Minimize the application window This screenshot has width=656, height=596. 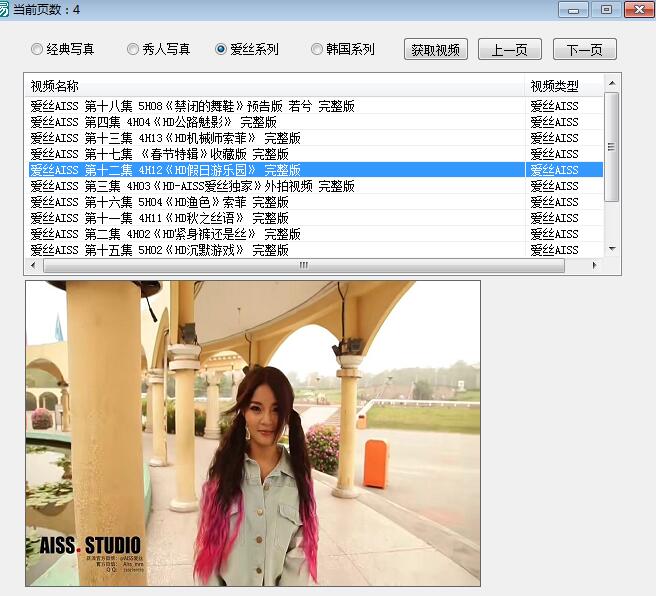[x=573, y=10]
